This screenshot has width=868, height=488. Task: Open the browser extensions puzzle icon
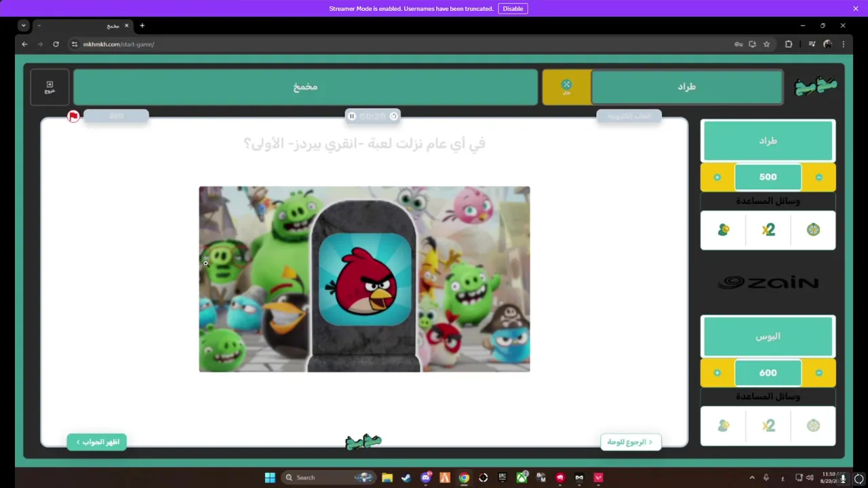coord(789,44)
